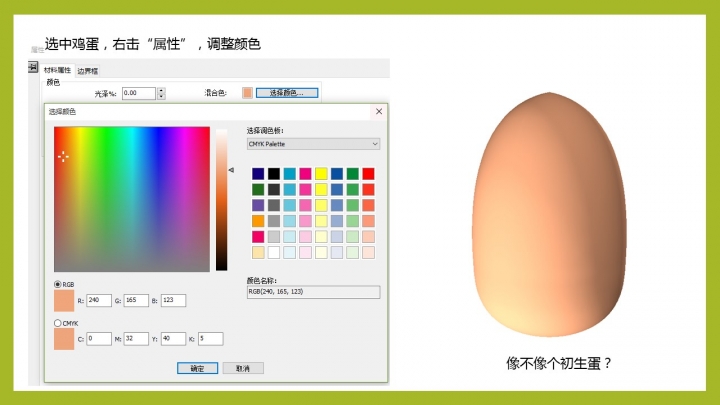Confirm with the 确定 button
Screen dimensions: 720x405
pyautogui.click(x=197, y=368)
